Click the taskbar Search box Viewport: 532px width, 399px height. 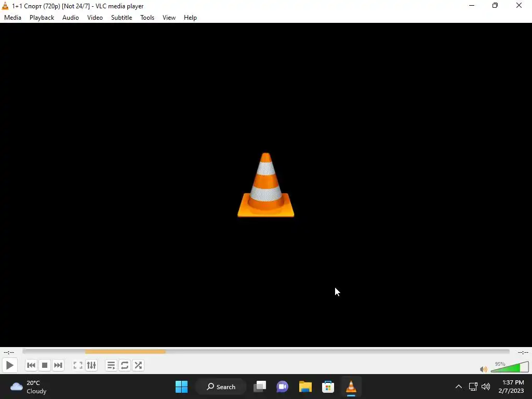(x=221, y=387)
